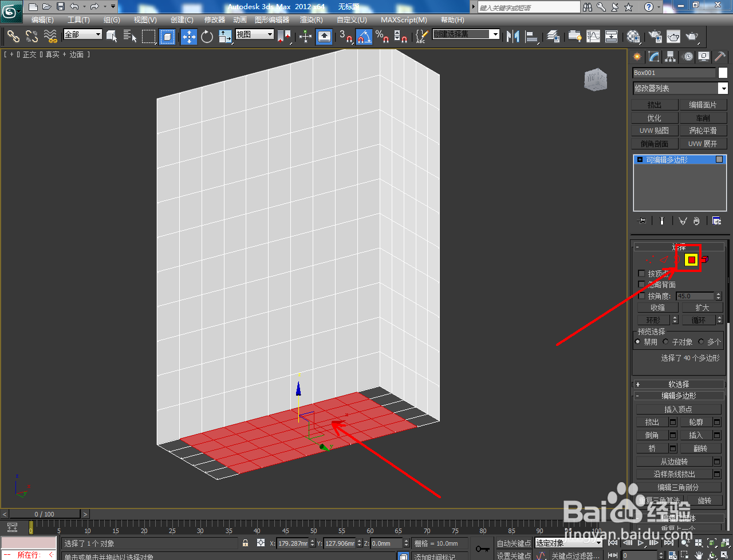
Task: Click the Render Production teapot icon
Action: pos(692,37)
